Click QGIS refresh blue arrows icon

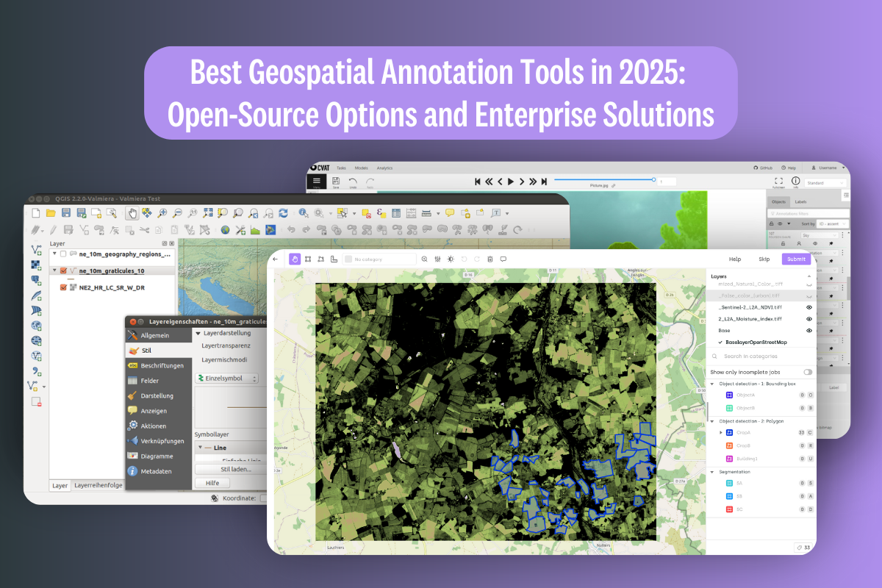[283, 213]
